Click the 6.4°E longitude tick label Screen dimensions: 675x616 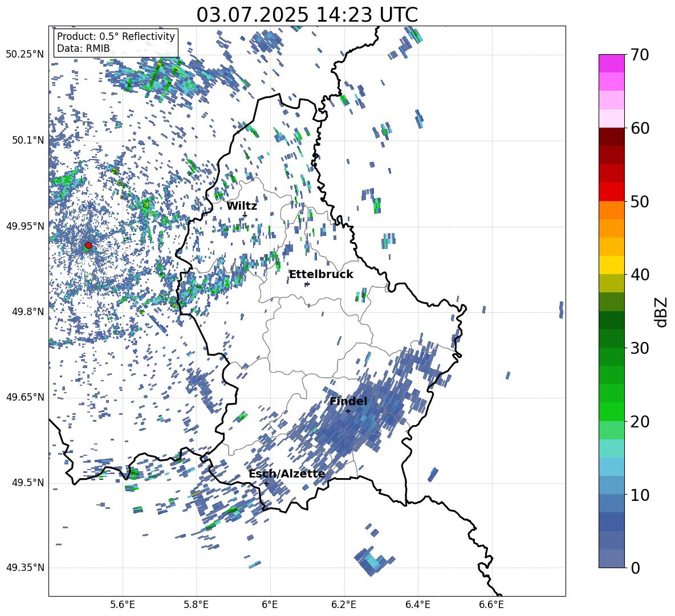click(x=417, y=605)
